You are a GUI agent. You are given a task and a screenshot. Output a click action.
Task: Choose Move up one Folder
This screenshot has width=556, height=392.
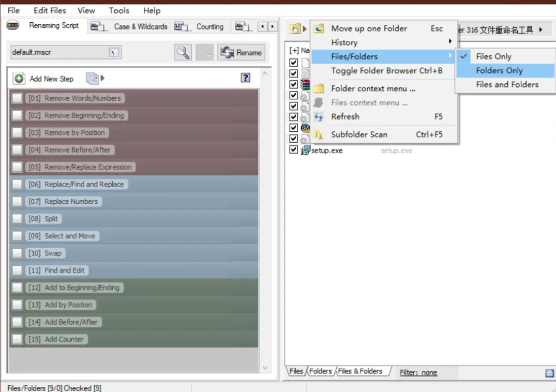click(384, 28)
